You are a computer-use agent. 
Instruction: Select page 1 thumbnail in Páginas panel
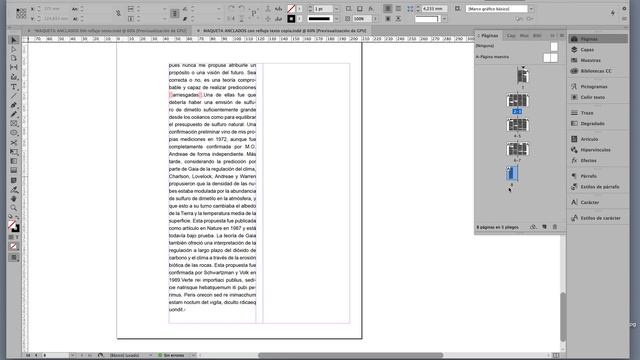(523, 76)
